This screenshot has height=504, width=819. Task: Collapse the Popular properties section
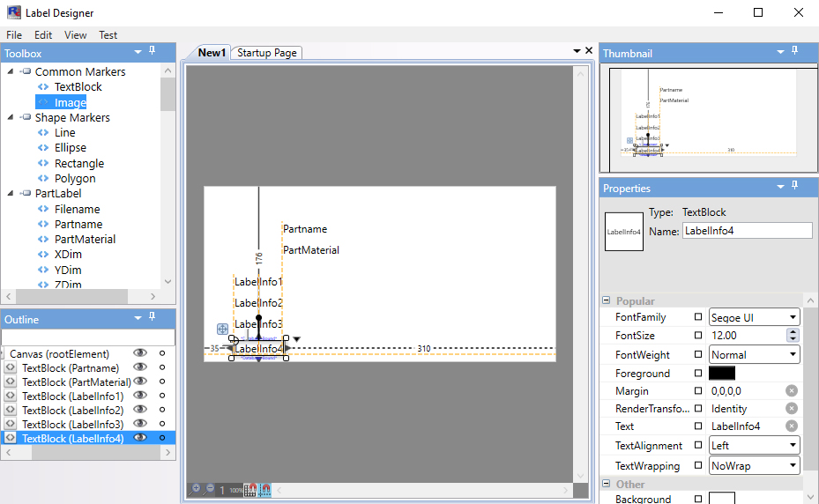click(606, 300)
